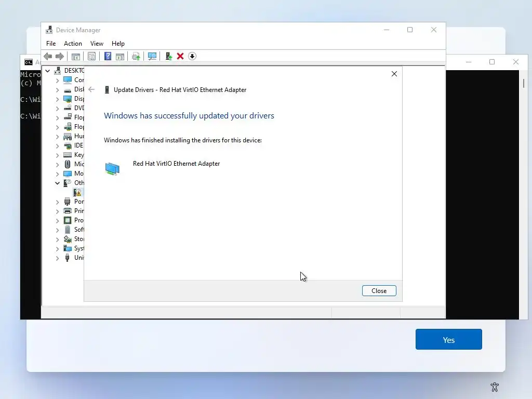This screenshot has height=399, width=532.
Task: Click the "Update Drivers - Red Hat VirtIO" title text
Action: pyautogui.click(x=180, y=90)
